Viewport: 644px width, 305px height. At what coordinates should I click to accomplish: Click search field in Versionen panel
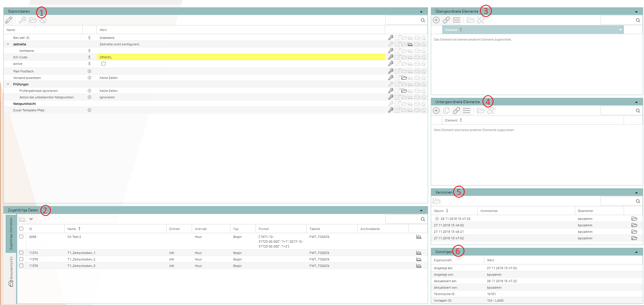pos(621,201)
